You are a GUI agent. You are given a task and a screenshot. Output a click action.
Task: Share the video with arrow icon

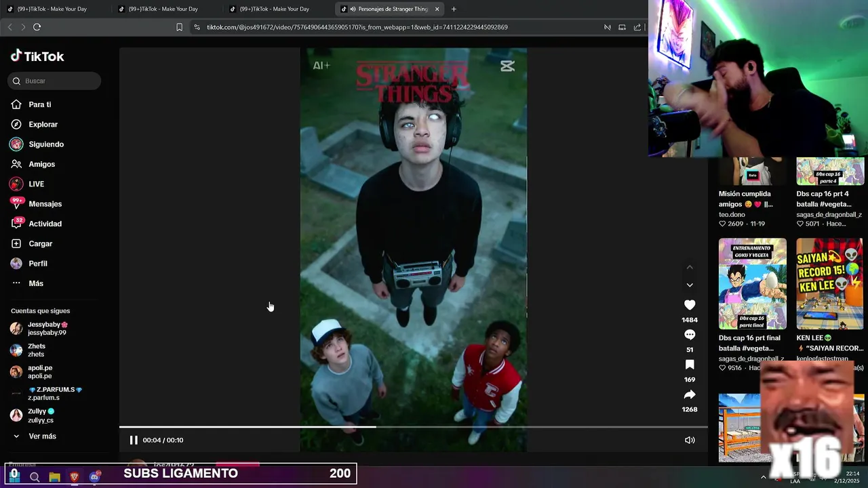coord(690,394)
